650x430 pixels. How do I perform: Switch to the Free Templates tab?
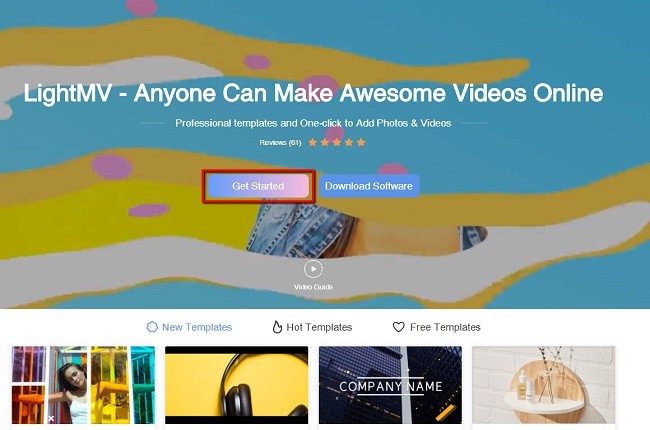click(437, 327)
